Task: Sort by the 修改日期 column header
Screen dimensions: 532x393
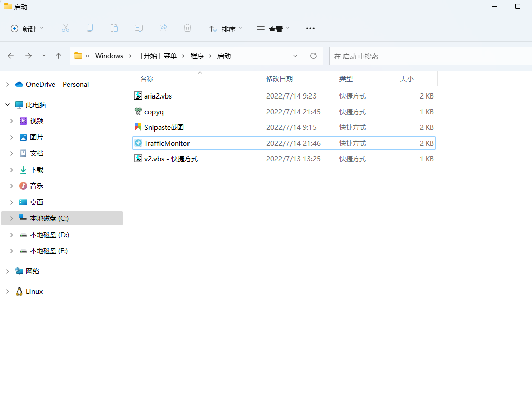Action: click(x=279, y=79)
